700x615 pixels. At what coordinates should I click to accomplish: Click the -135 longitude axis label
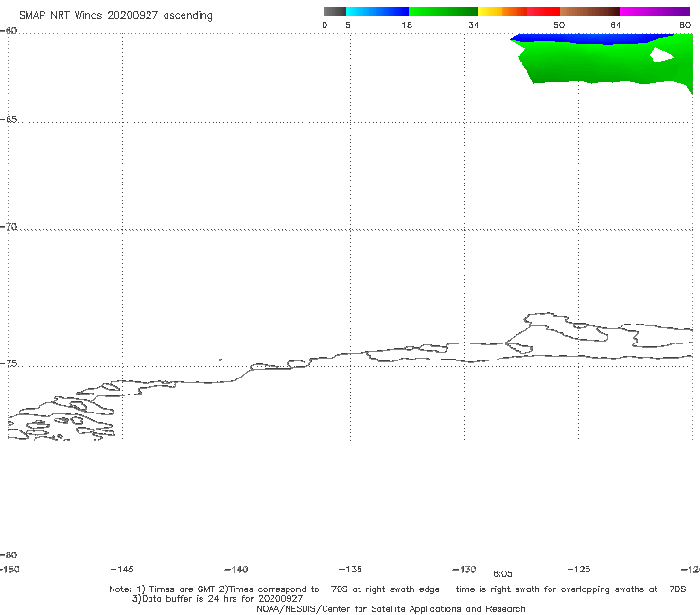click(x=350, y=570)
